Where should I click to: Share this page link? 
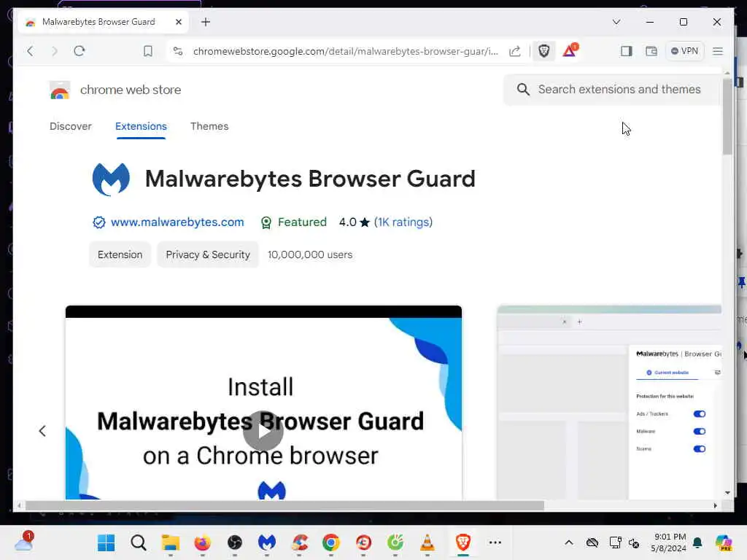[515, 51]
